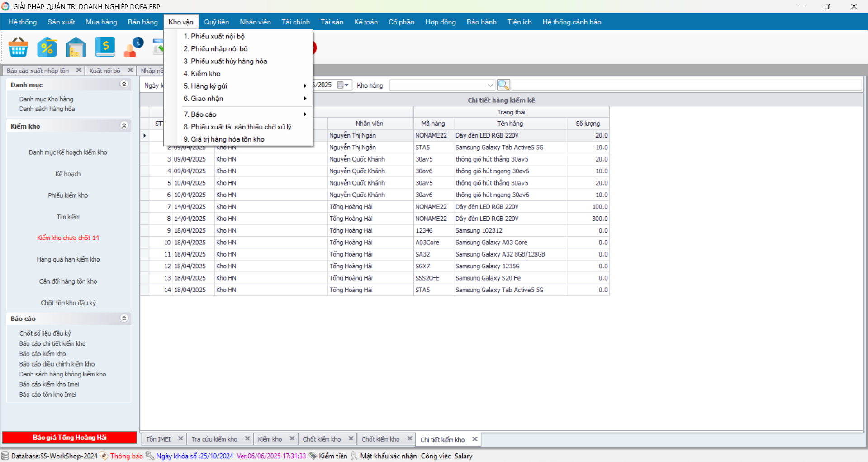Screen dimensions: 868x462
Task: Open Báo cáo tồn kho Imei report
Action: 47,395
